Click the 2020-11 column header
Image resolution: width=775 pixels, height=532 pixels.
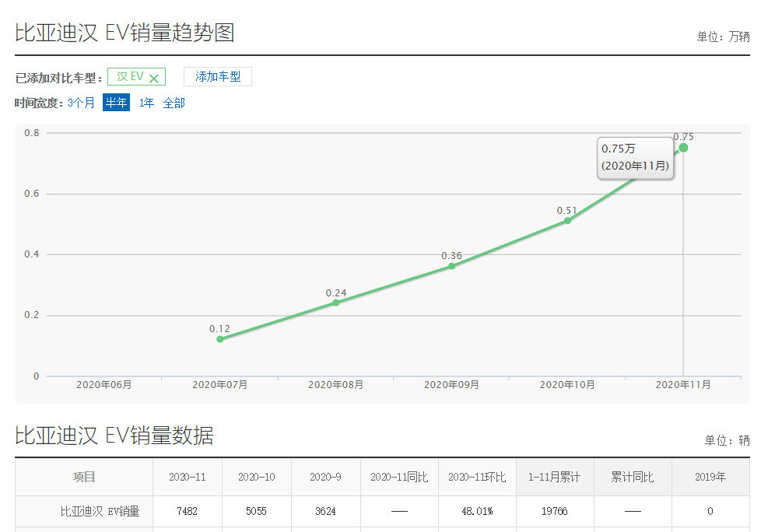(188, 477)
